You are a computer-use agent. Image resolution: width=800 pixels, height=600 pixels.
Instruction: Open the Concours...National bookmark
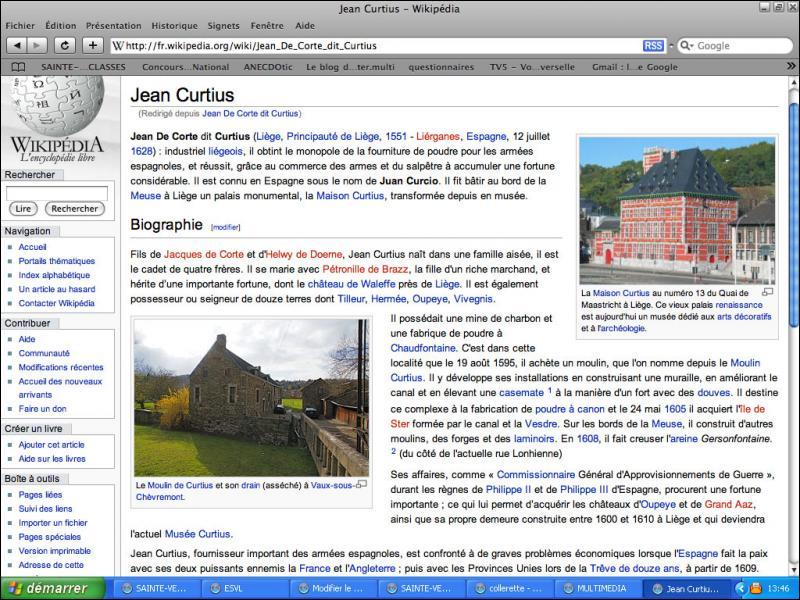[x=186, y=67]
